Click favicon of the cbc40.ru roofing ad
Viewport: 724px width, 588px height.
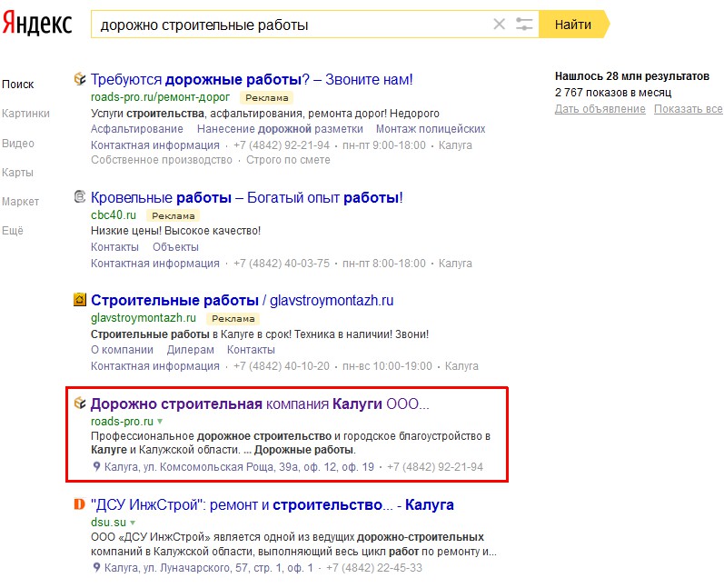[79, 197]
